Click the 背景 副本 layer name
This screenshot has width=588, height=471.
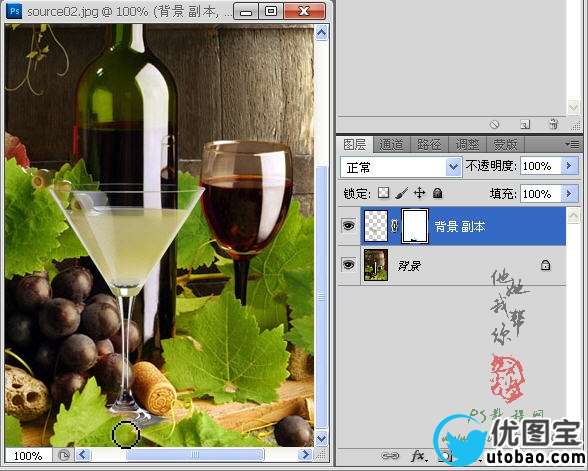[x=460, y=226]
